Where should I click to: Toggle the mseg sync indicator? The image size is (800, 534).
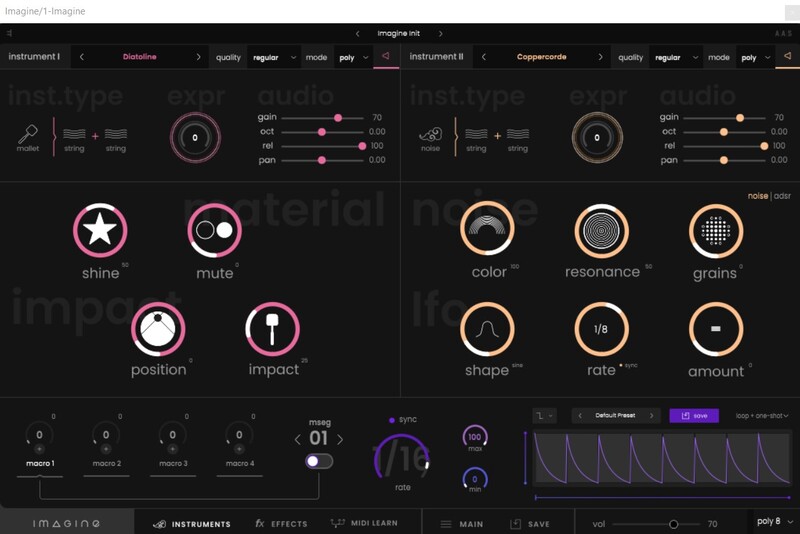(x=392, y=420)
